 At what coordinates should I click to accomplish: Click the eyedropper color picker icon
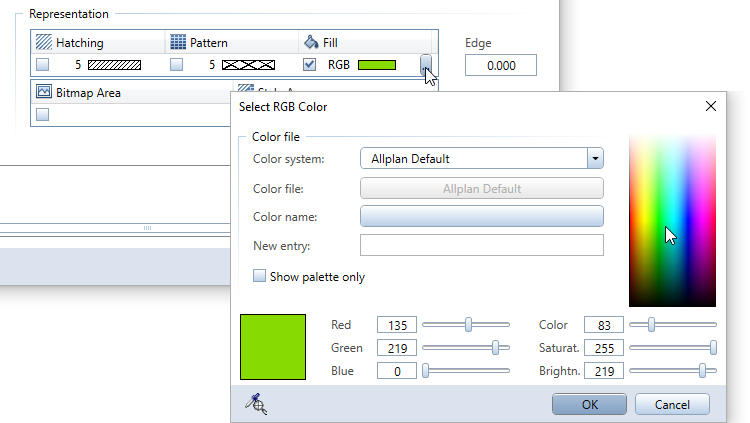tap(258, 403)
